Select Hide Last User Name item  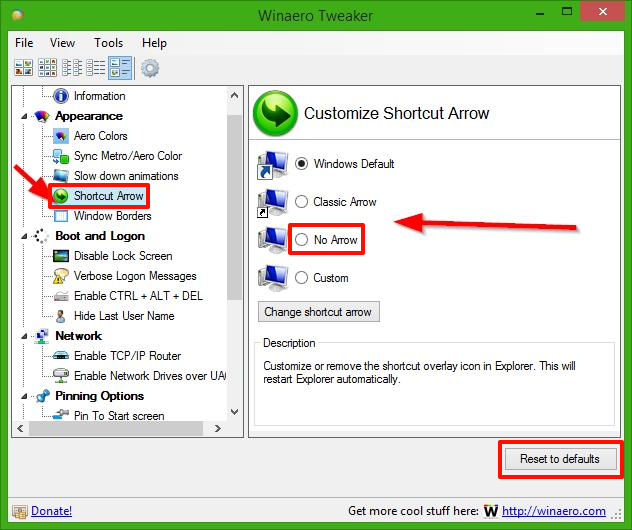click(124, 316)
